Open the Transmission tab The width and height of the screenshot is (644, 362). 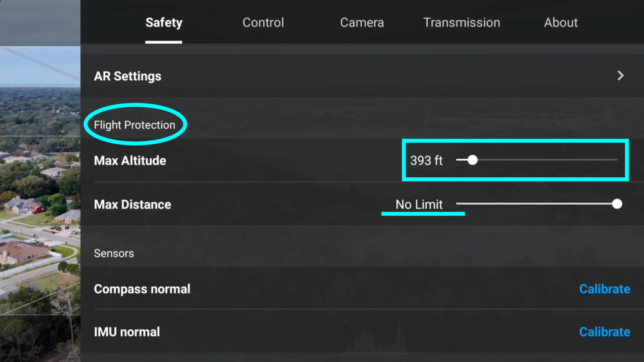[462, 22]
